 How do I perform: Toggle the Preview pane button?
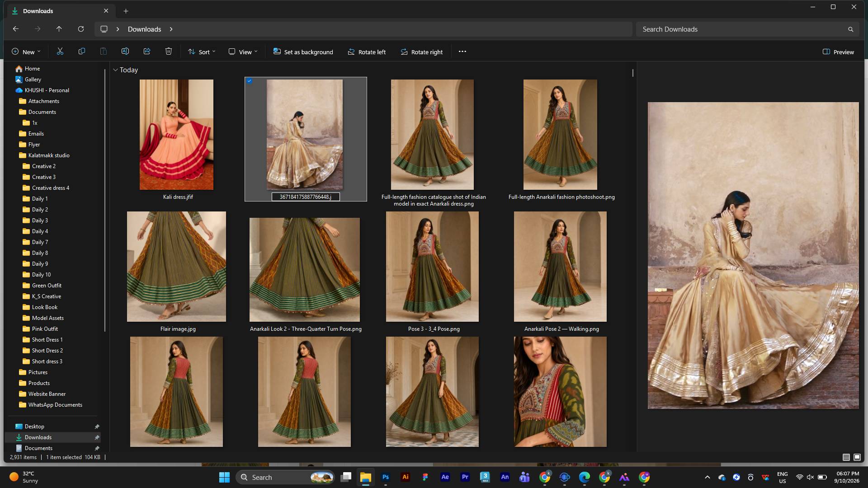point(839,52)
